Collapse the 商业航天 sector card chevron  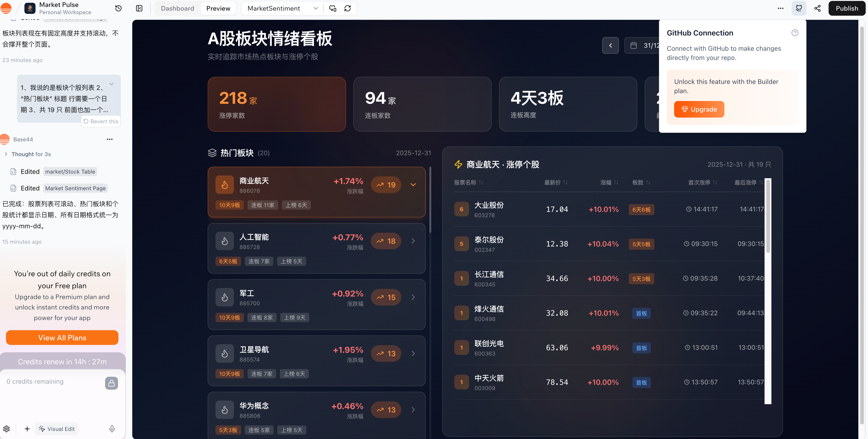(x=413, y=185)
